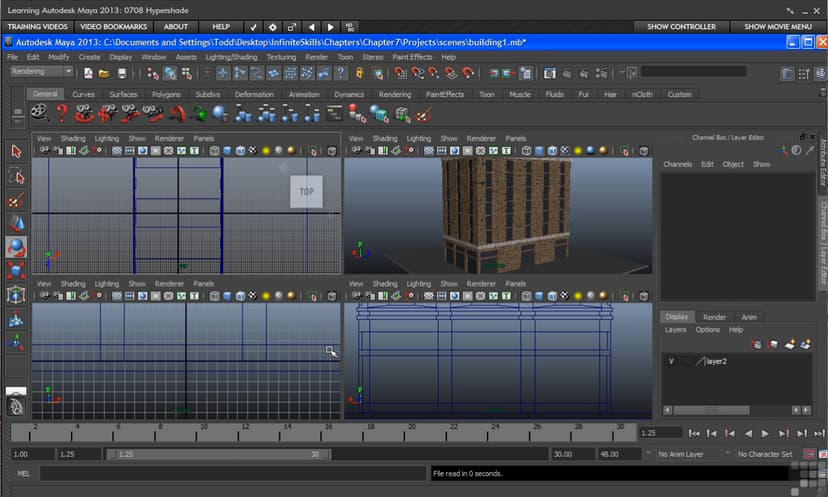Click the checkmark icon in trainer toolbar
The image size is (828, 497).
coord(253,27)
